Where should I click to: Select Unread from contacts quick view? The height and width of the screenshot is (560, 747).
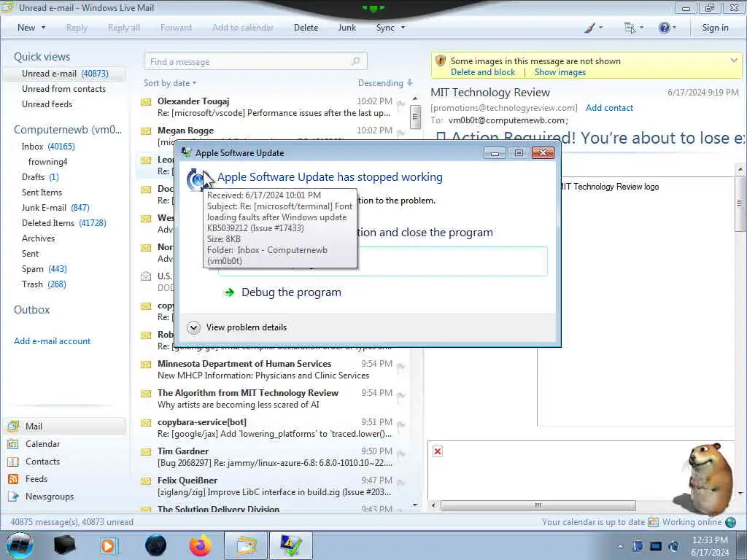click(64, 88)
